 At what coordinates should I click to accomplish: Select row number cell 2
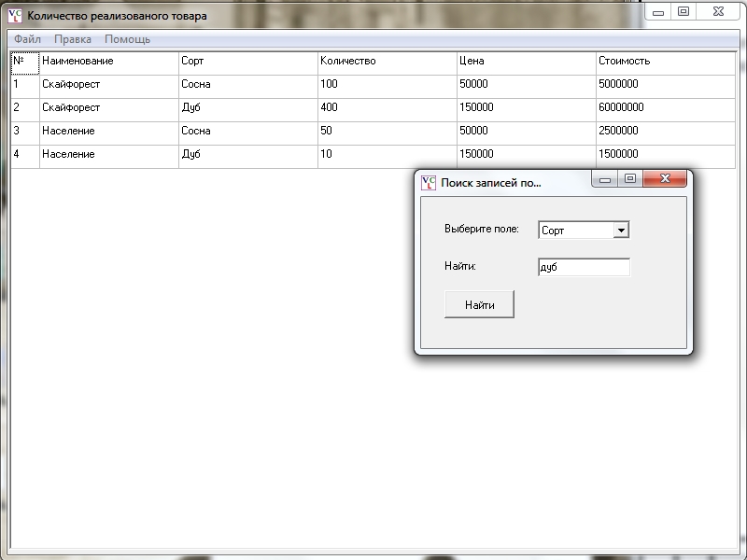(25, 110)
